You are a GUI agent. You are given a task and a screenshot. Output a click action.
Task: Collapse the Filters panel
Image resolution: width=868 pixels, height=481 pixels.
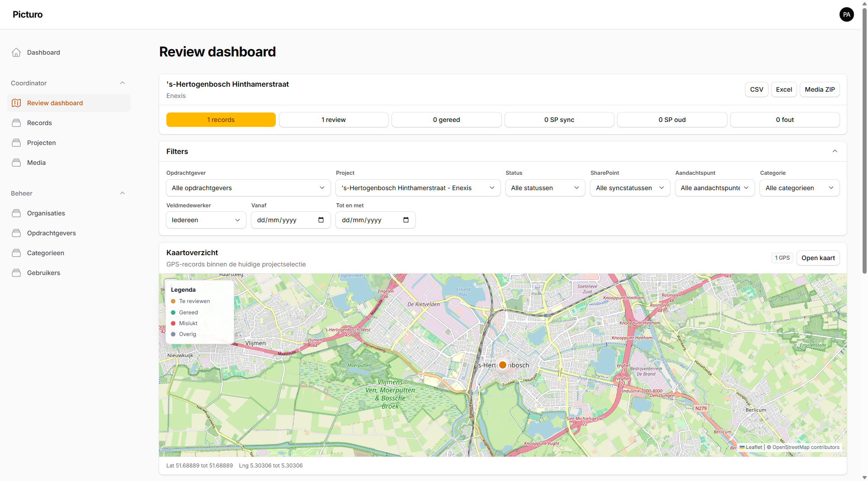click(835, 151)
